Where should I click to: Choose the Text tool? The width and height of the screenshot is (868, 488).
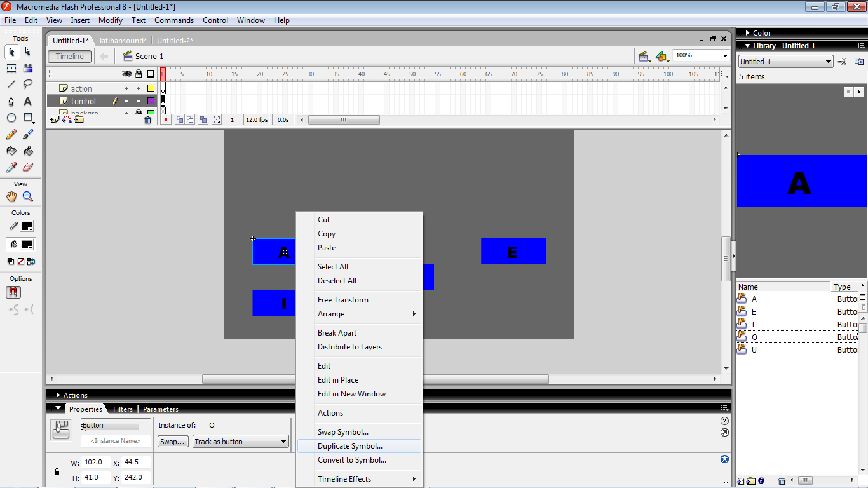(28, 102)
